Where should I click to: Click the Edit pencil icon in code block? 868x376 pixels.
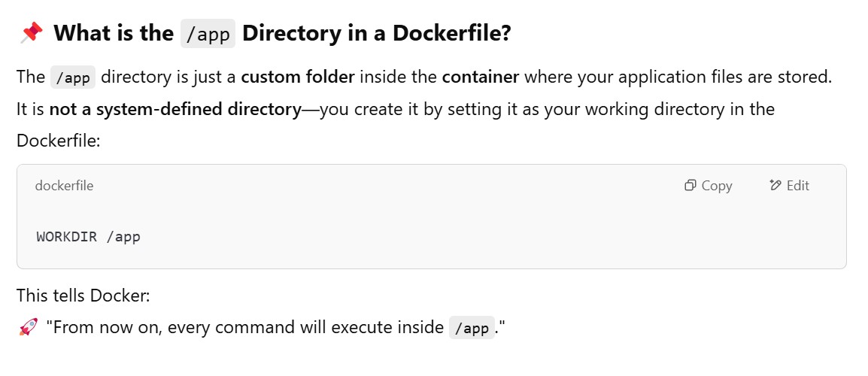pos(775,186)
